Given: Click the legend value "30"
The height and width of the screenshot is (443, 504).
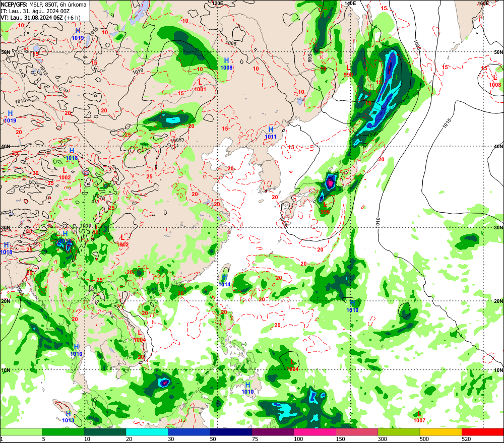Looking at the screenshot, I should tap(171, 439).
